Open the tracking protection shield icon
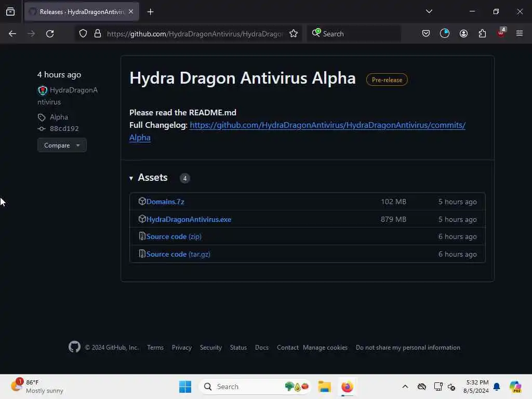 click(x=83, y=34)
